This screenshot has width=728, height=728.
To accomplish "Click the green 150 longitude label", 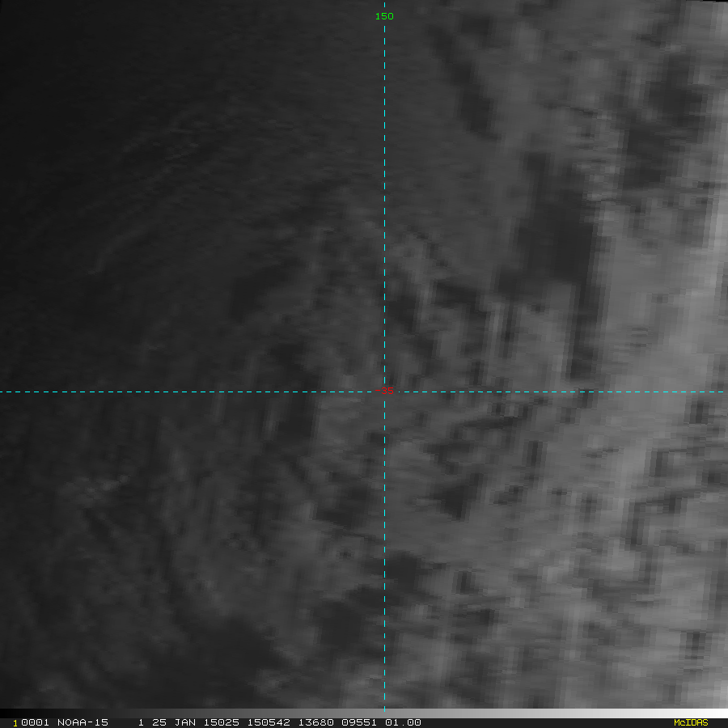I will [x=384, y=16].
